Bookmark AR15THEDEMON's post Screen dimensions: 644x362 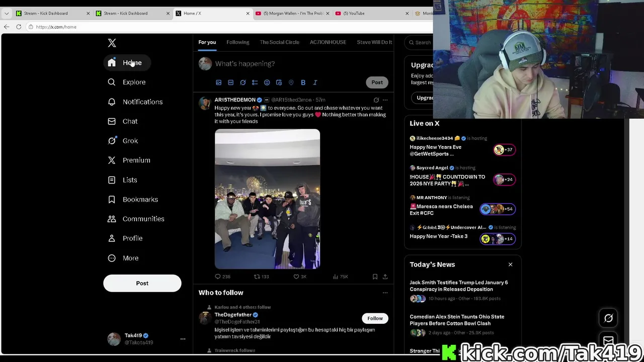point(375,277)
